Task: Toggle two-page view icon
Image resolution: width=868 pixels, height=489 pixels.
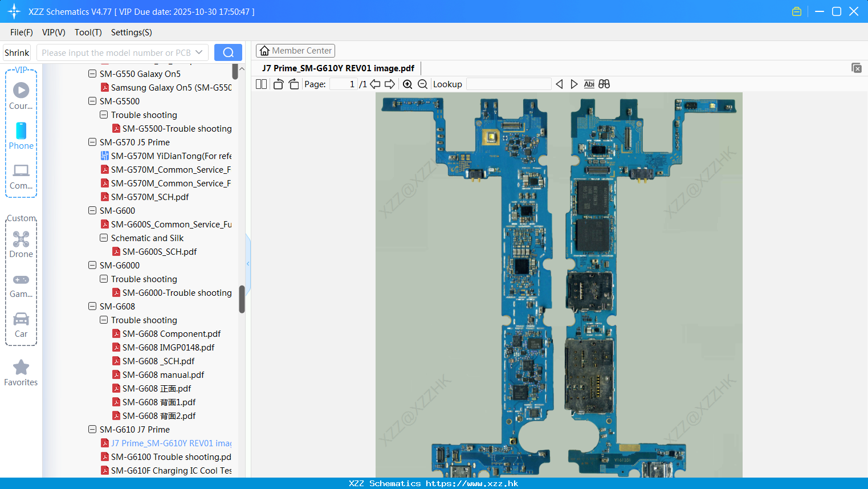Action: 262,84
